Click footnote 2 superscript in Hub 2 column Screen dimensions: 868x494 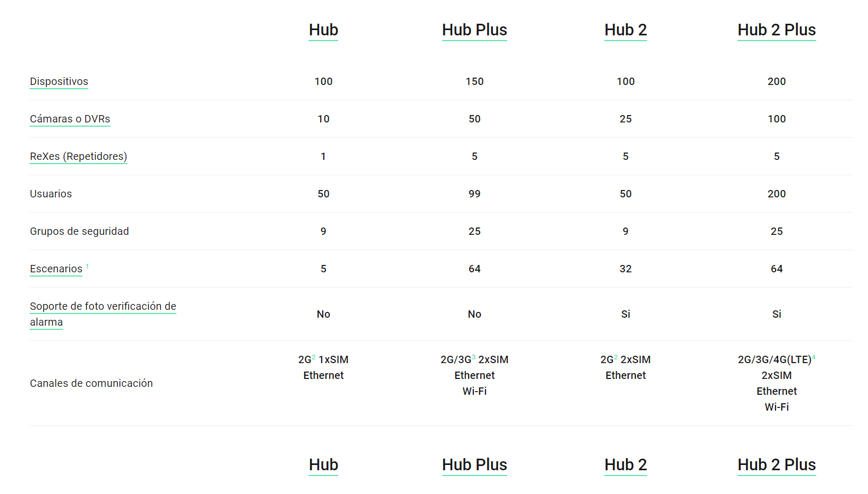[x=616, y=357]
